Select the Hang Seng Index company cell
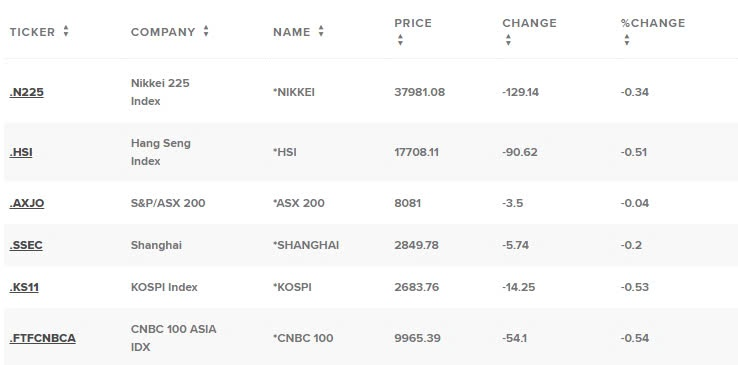 (x=160, y=152)
